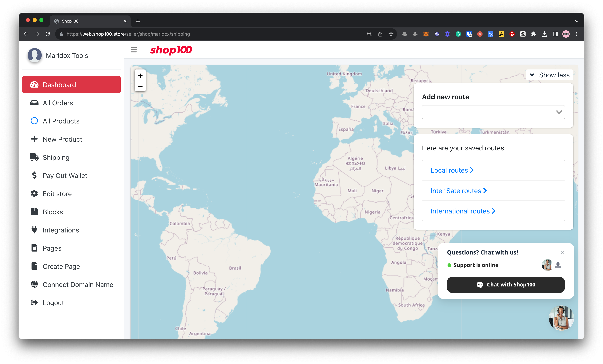Click the Blocks box icon
Viewport: 603px width, 364px height.
[34, 212]
